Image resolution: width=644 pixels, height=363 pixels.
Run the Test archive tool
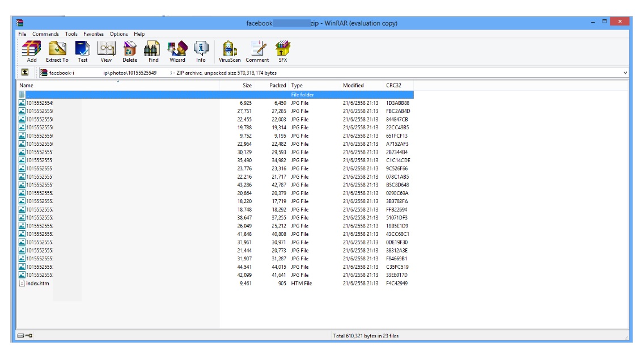[83, 52]
